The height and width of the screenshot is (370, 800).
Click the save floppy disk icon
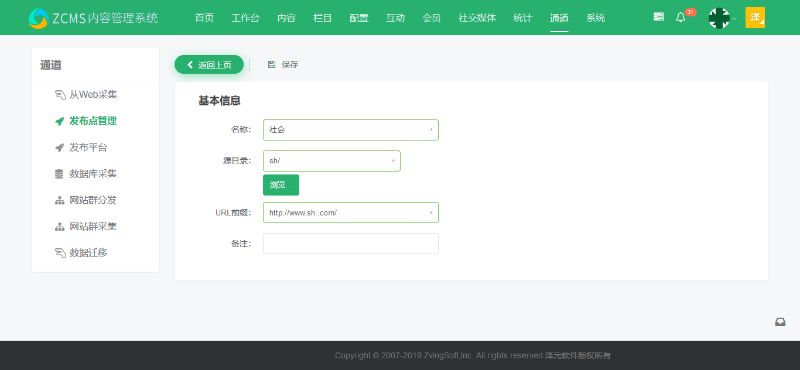pyautogui.click(x=271, y=65)
